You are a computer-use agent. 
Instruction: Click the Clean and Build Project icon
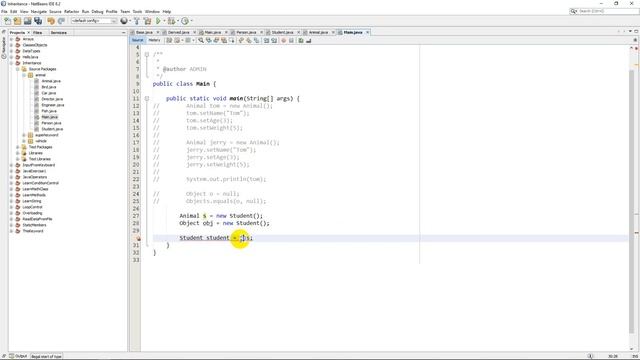coord(147,21)
